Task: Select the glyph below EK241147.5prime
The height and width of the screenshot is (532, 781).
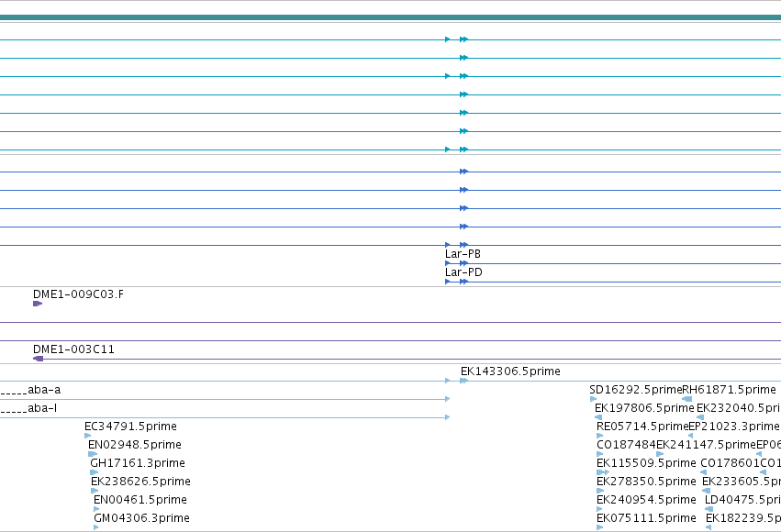Action: tap(660, 454)
